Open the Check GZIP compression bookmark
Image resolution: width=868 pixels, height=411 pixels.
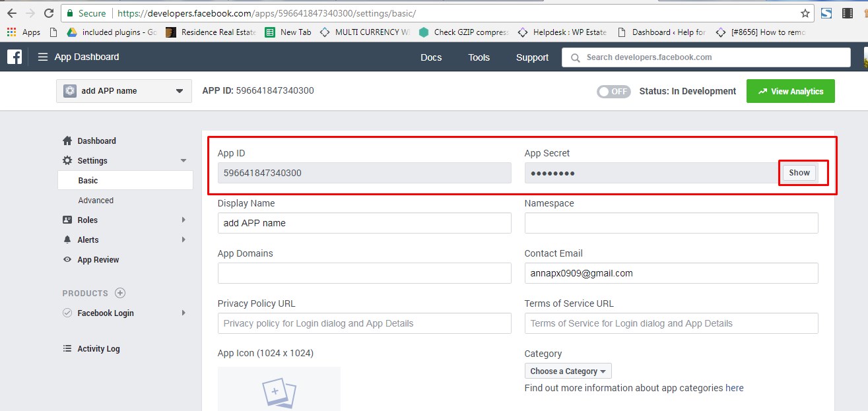pyautogui.click(x=464, y=32)
